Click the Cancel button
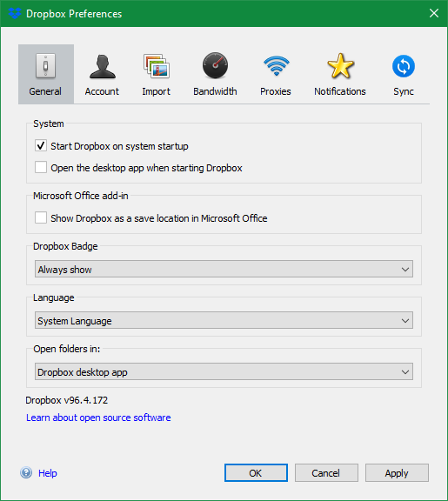 (326, 473)
